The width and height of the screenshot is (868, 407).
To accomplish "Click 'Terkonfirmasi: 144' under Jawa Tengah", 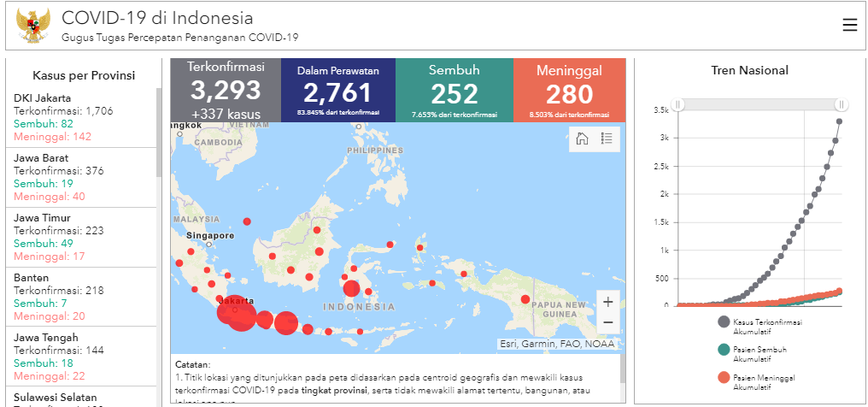I will click(x=59, y=350).
